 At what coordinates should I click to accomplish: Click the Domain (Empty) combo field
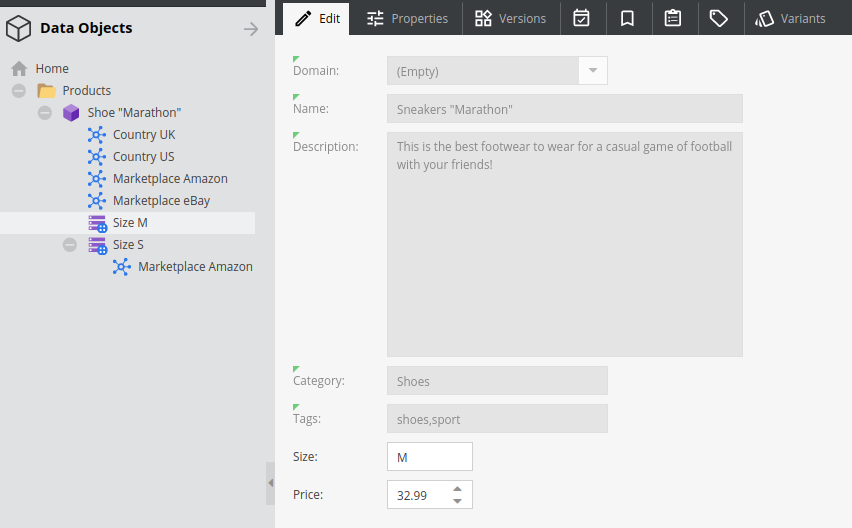click(497, 71)
